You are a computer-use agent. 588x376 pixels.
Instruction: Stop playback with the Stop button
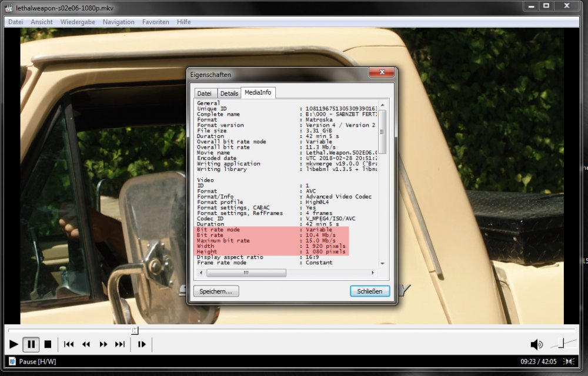click(x=48, y=344)
